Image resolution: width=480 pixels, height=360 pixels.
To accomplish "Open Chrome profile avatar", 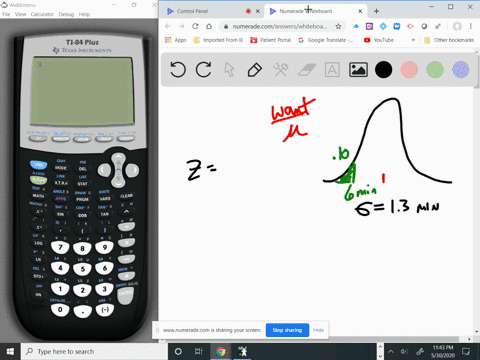I will pyautogui.click(x=457, y=26).
